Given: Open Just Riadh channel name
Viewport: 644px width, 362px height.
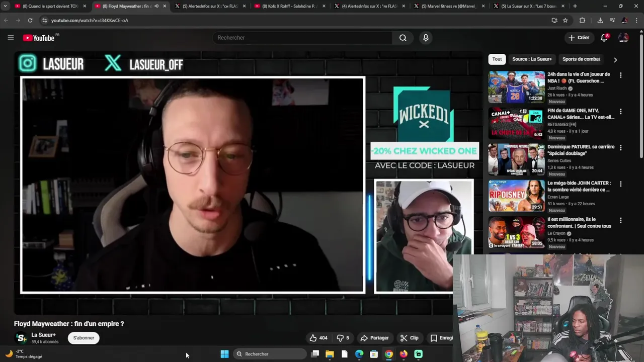Looking at the screenshot, I should (557, 88).
